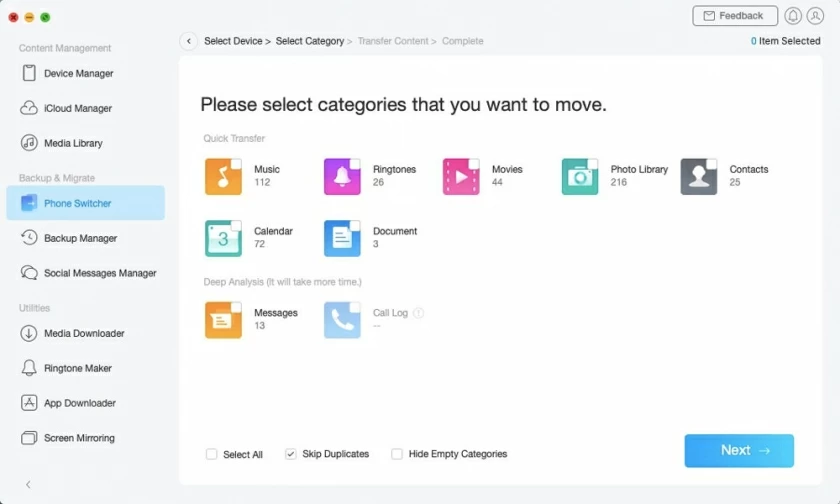Viewport: 840px width, 504px height.
Task: Select the Calendar category icon
Action: [223, 239]
